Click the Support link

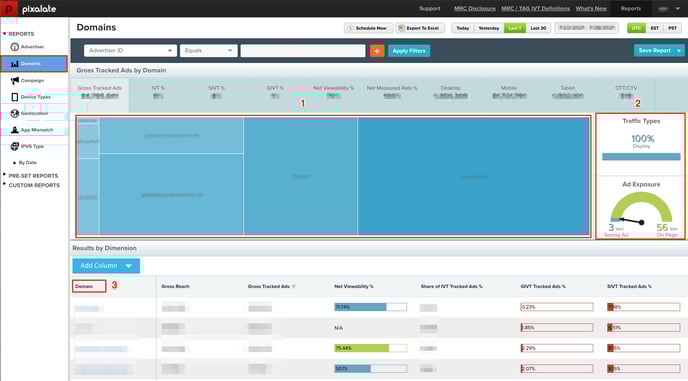[x=430, y=8]
